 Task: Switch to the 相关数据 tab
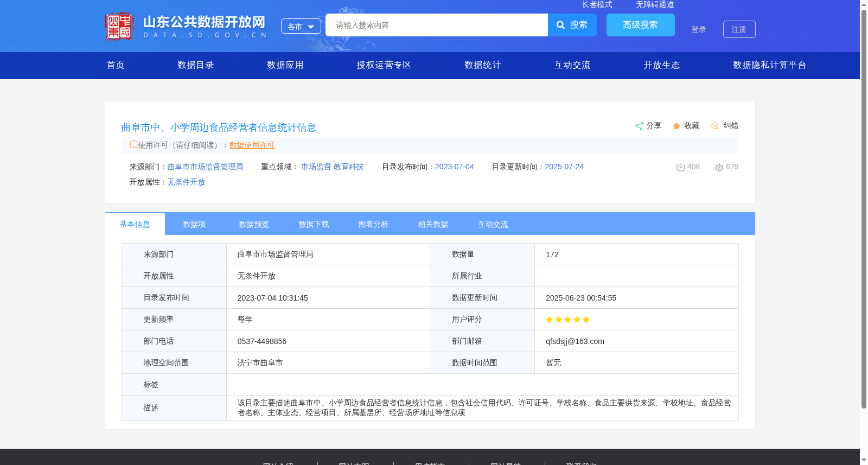click(x=433, y=224)
